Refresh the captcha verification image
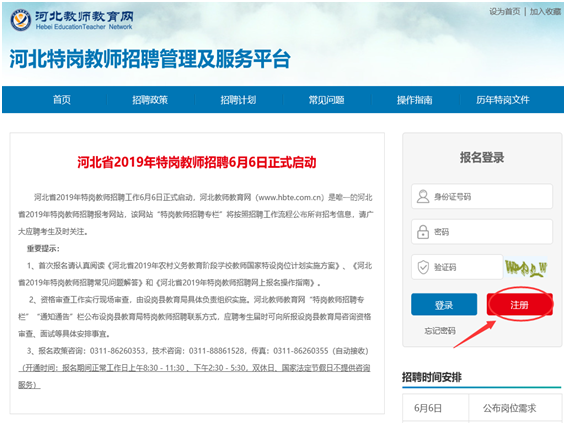Screen dimensions: 566x425 [526, 268]
